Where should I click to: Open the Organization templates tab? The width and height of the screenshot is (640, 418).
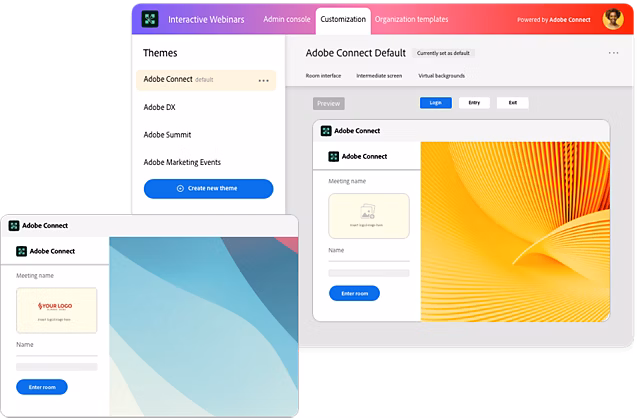coord(411,19)
